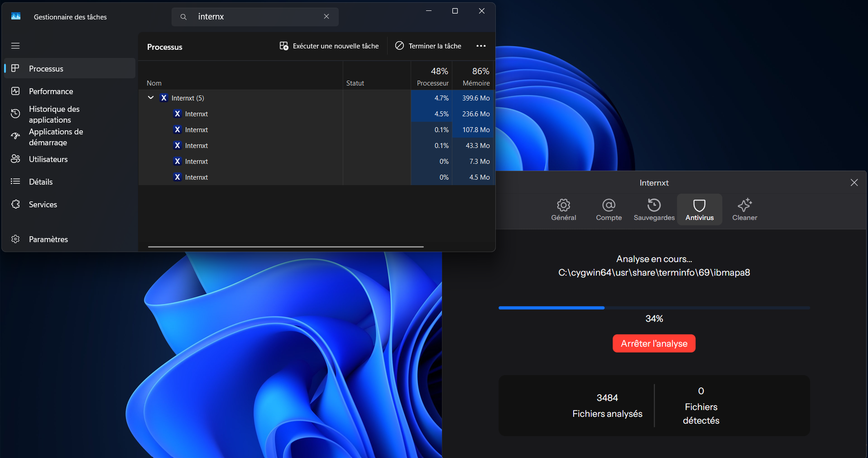Click Arrêter l'analyse button

coord(654,343)
